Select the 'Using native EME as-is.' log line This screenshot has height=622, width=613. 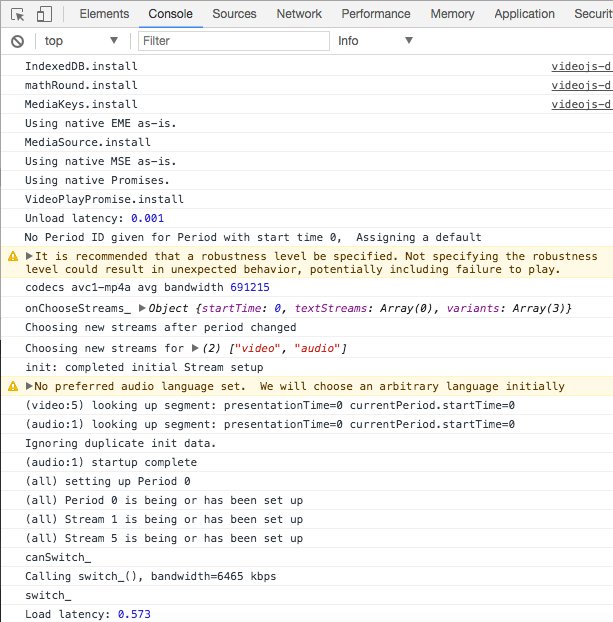pyautogui.click(x=307, y=123)
